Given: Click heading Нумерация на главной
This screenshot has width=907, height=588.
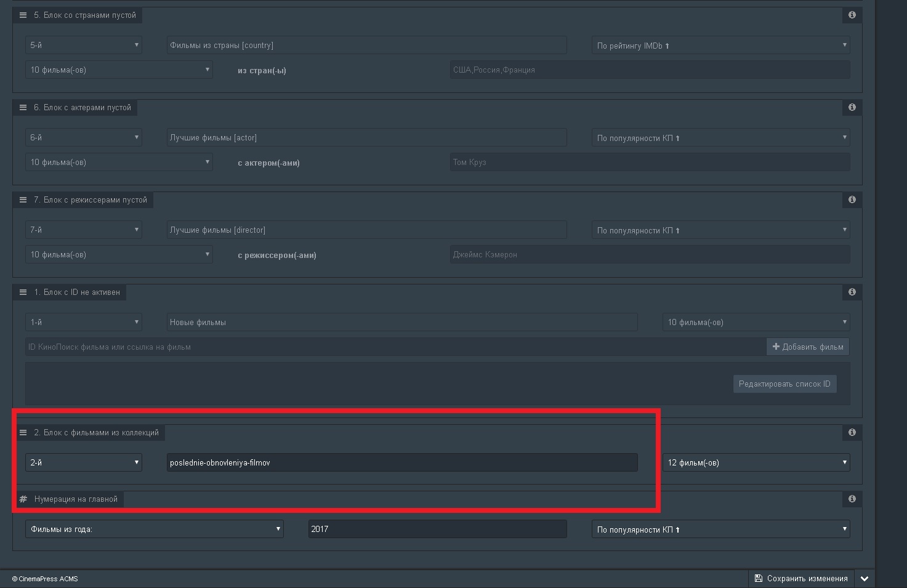Looking at the screenshot, I should pos(76,499).
